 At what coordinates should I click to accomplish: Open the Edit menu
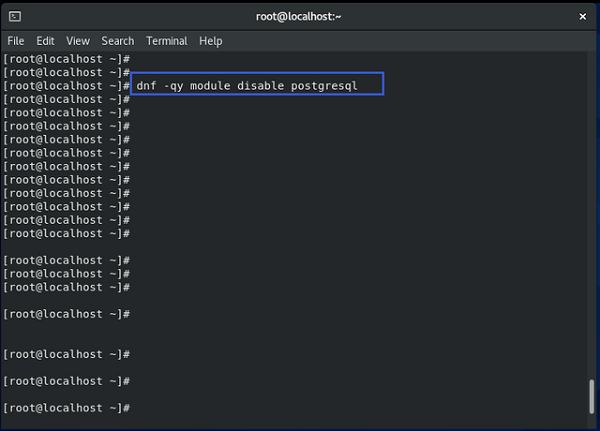[x=45, y=41]
